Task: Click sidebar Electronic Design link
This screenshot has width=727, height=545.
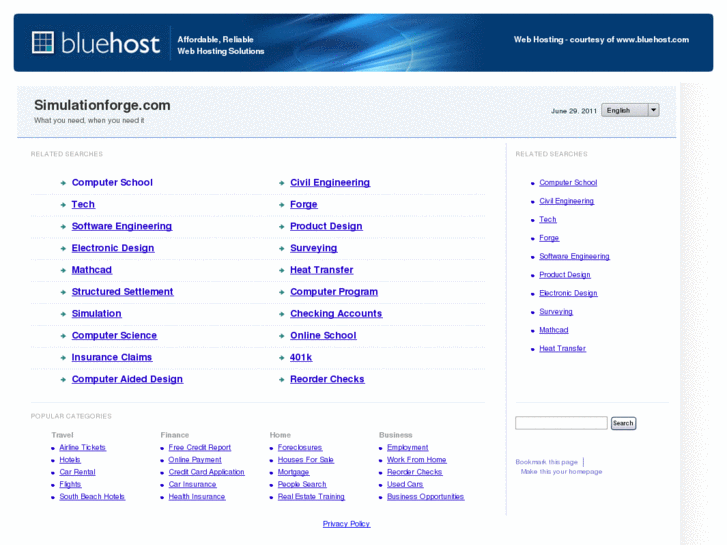Action: click(x=568, y=293)
